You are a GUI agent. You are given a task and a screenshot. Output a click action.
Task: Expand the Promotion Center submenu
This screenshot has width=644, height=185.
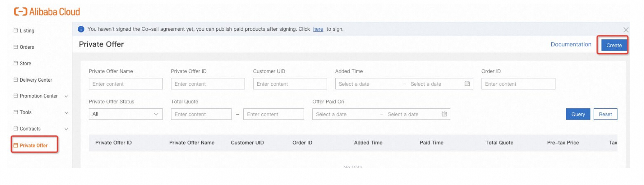(66, 96)
